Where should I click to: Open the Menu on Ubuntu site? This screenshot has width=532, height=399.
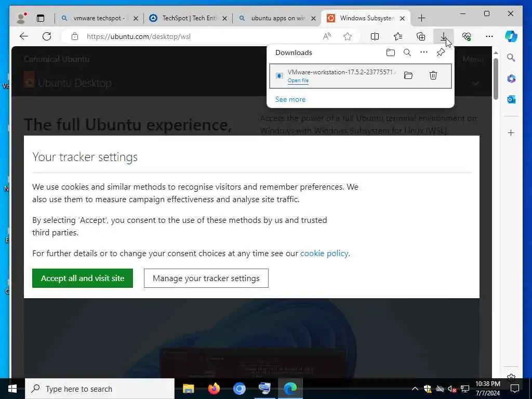tap(473, 59)
